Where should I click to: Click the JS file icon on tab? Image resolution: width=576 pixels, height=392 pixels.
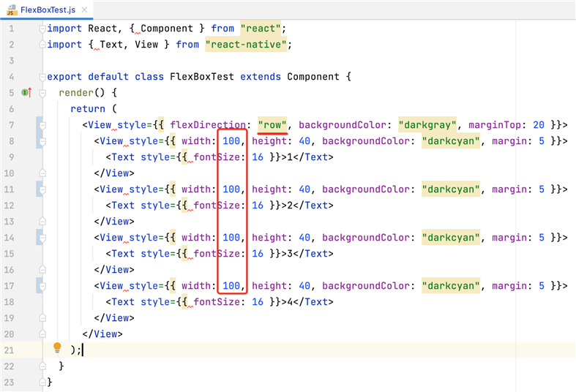(12, 10)
